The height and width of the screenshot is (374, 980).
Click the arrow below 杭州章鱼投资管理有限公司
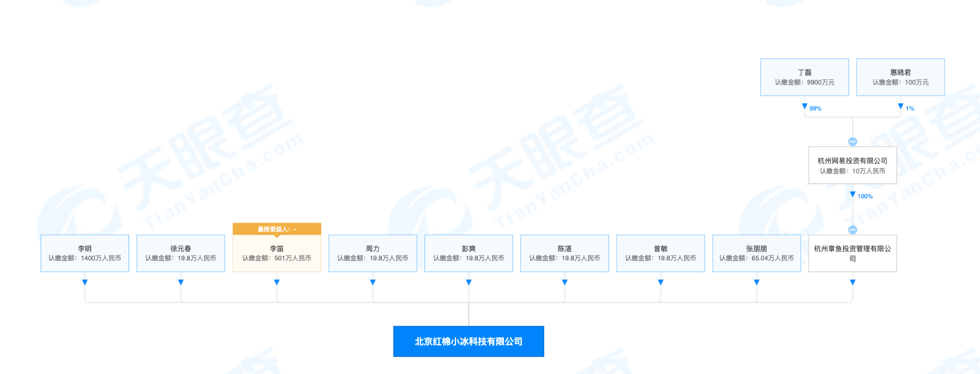click(852, 282)
